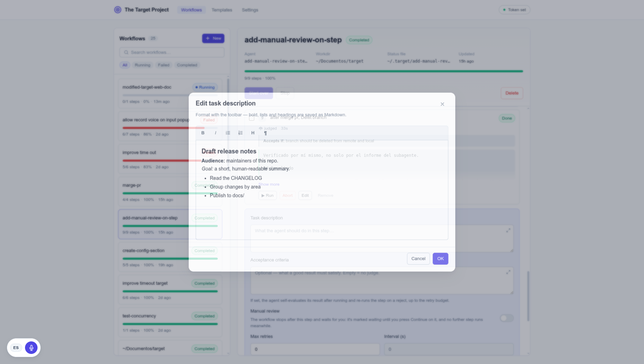644x364 pixels.
Task: Click inside the Draft release notes editor
Action: [322, 190]
